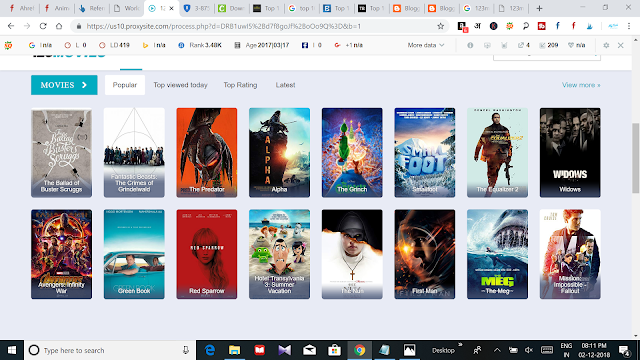The image size is (640, 360).
Task: Go back with the browser back arrow
Action: coord(11,26)
